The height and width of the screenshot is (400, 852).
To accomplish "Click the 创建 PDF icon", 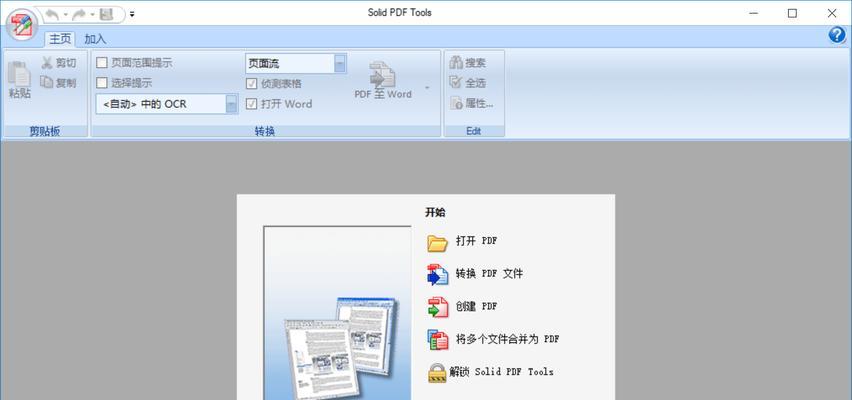I will 437,307.
